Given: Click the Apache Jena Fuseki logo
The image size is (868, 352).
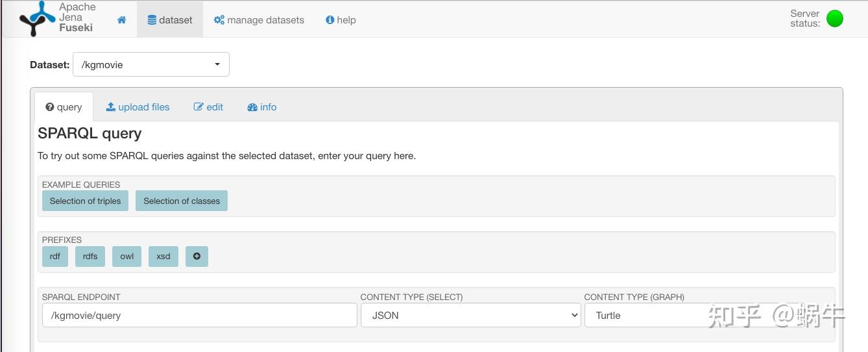Looking at the screenshot, I should [x=57, y=18].
